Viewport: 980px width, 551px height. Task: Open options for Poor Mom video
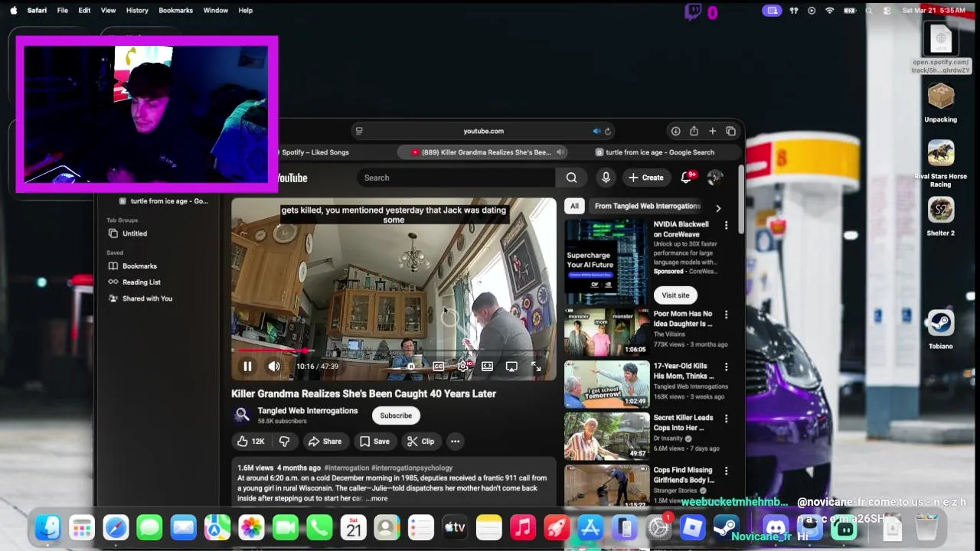[x=726, y=315]
